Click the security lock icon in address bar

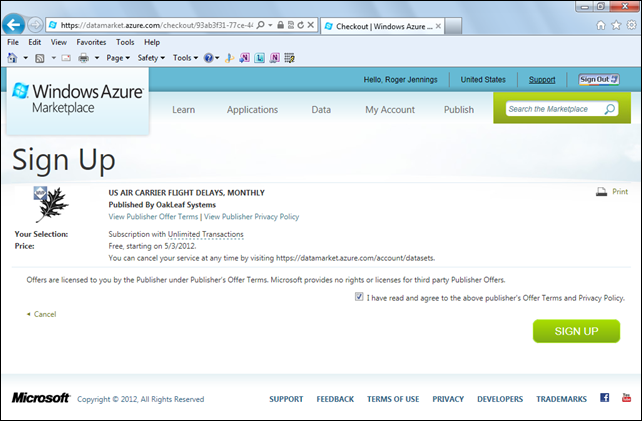pyautogui.click(x=280, y=25)
